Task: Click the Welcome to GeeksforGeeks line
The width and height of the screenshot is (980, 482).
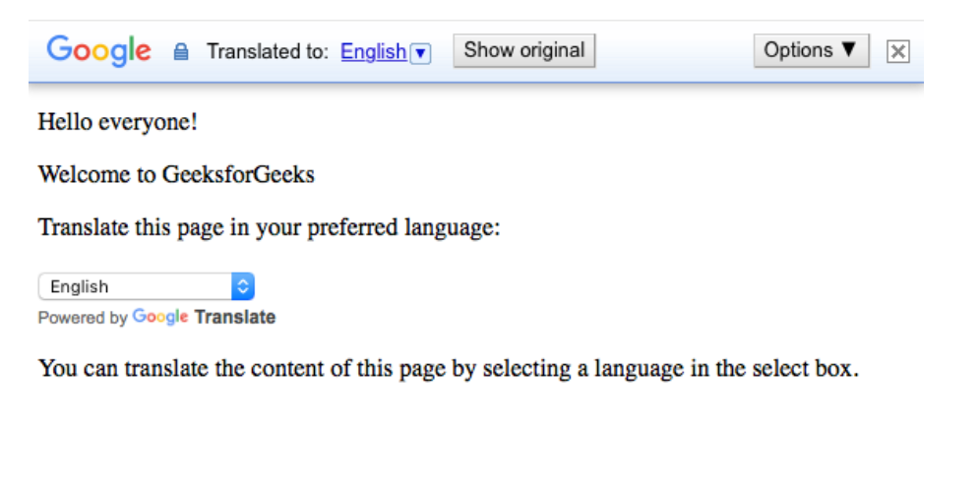Action: pyautogui.click(x=176, y=175)
